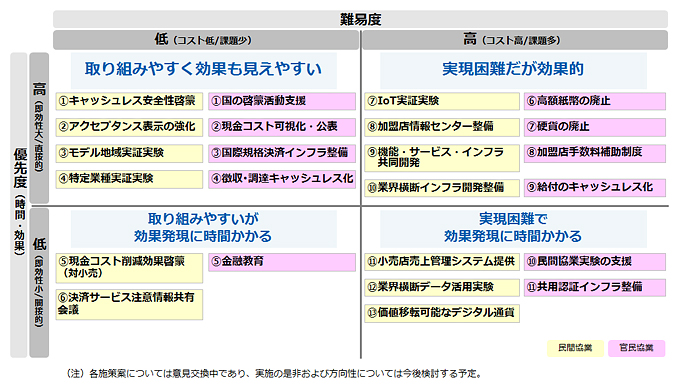Click the yellow 民間協業 legend swatch
680x390 pixels.
tap(575, 348)
